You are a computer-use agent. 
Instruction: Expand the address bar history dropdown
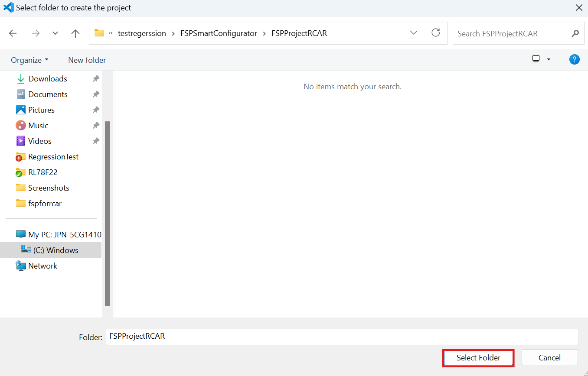coord(414,33)
